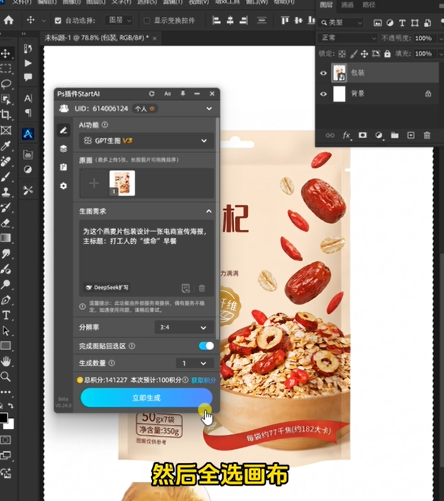
Task: Hide the 背景 layer with its eye icon
Action: tap(323, 94)
